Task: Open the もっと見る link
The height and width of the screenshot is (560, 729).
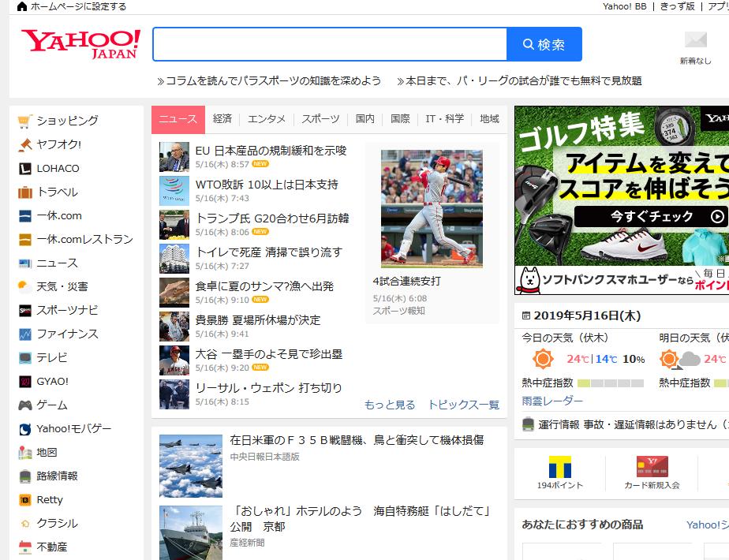Action: [390, 405]
